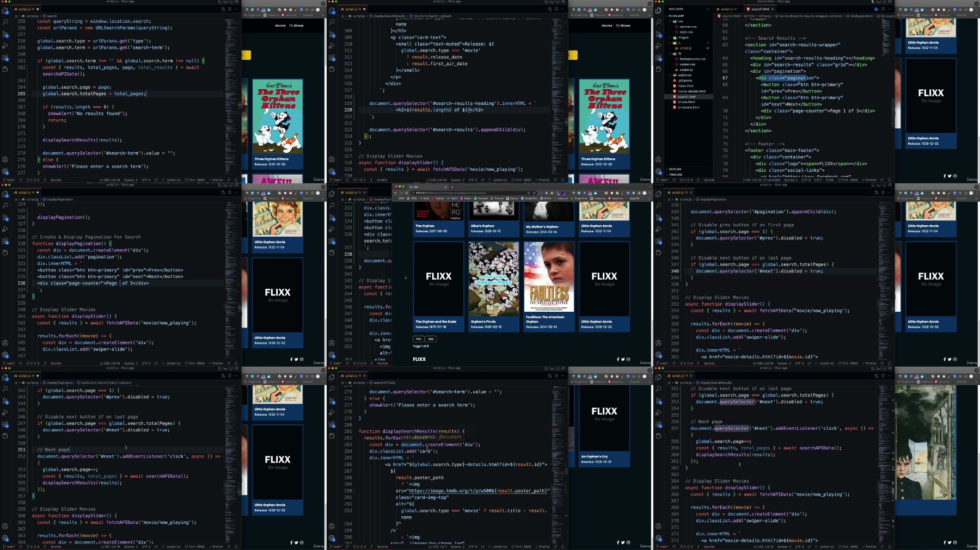Open index.html in the Explorer file tree
The width and height of the screenshot is (980, 550).
coord(685,86)
